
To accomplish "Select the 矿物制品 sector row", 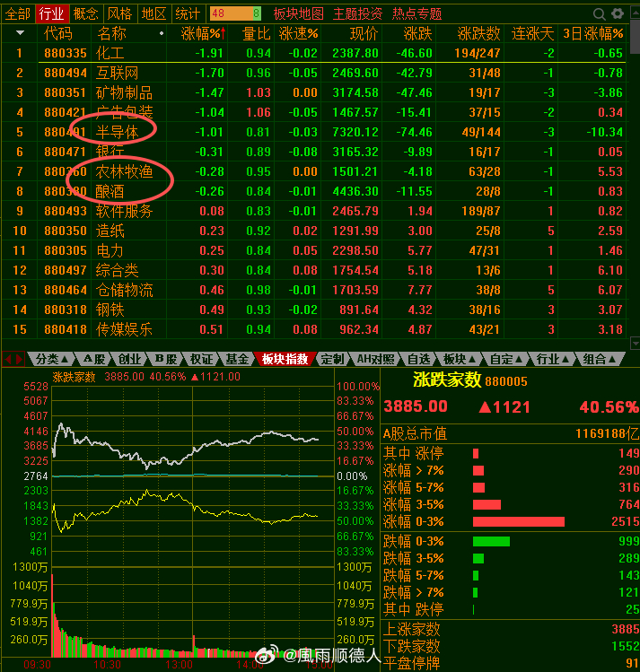I will 315,92.
